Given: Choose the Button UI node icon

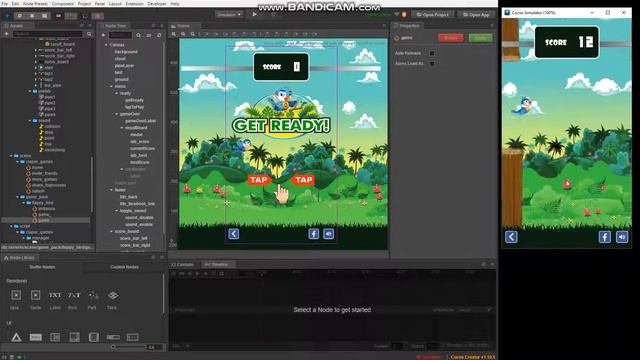Looking at the screenshot, I should (x=36, y=337).
